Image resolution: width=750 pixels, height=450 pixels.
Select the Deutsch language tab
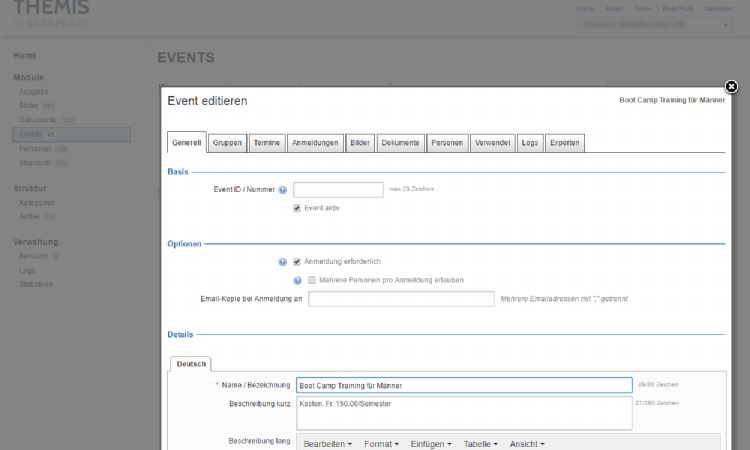coord(191,364)
